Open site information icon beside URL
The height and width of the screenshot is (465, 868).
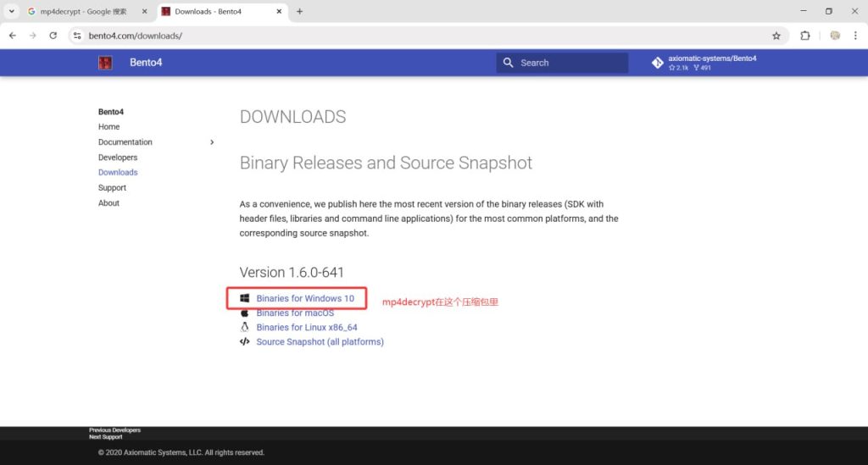77,36
